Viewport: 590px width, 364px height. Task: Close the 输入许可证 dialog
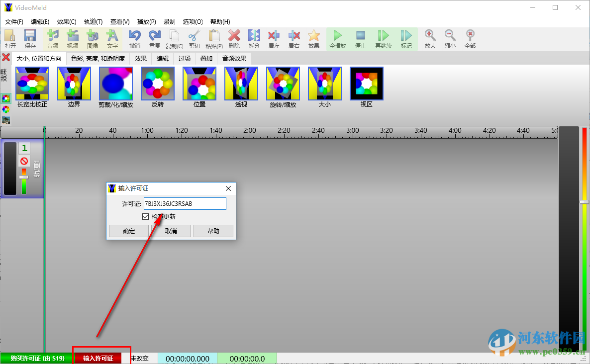(228, 188)
